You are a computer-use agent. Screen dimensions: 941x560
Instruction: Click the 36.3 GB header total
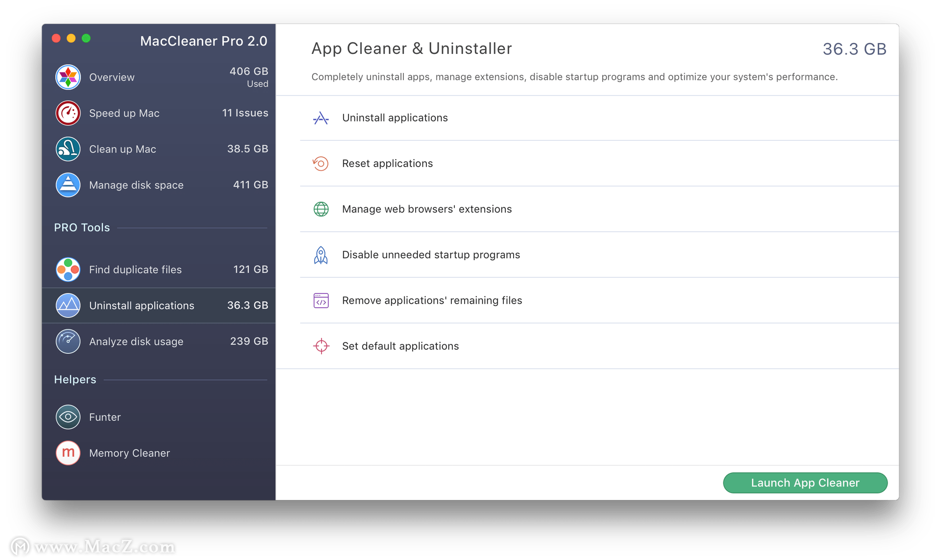pos(854,49)
